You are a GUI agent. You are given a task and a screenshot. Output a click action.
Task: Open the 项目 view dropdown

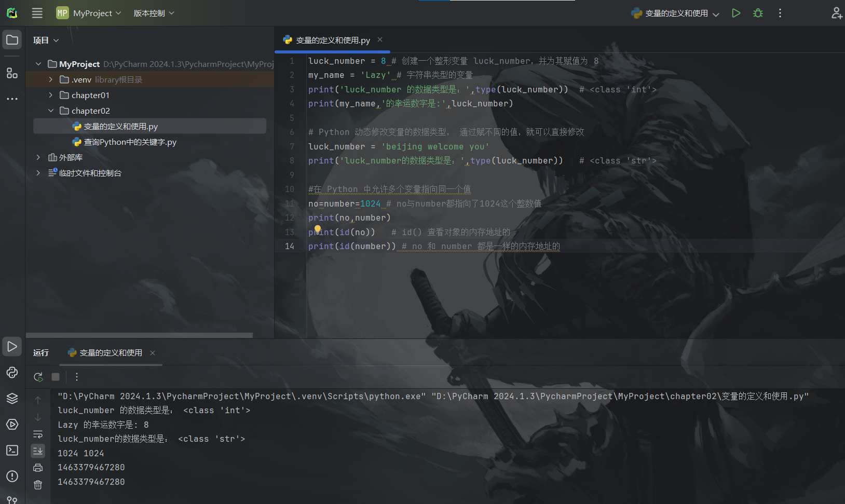coord(46,40)
